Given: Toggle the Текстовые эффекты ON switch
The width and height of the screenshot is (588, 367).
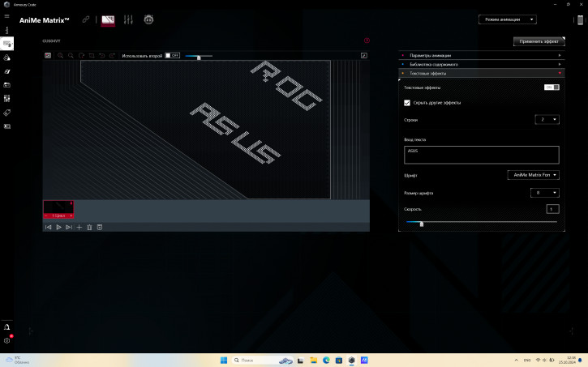Looking at the screenshot, I should [552, 87].
